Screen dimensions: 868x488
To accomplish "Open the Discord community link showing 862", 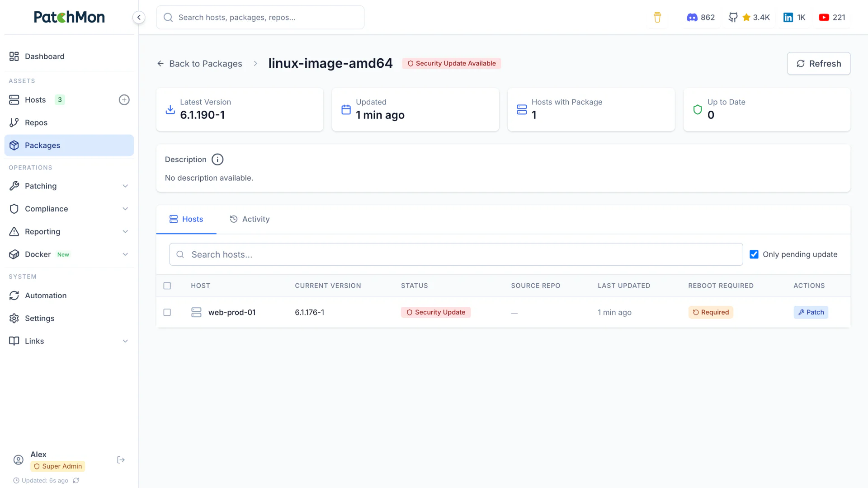I will coord(701,17).
